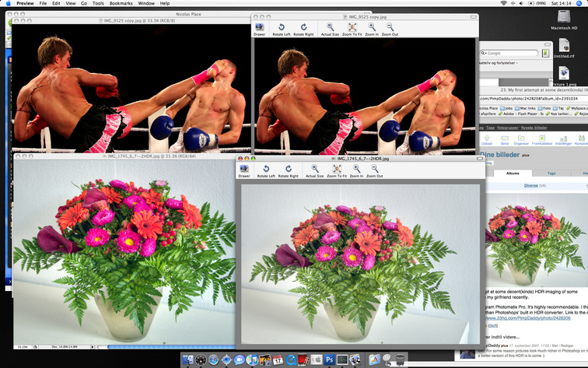Switch to Photoshop via Dock icon
This screenshot has width=588, height=368.
pyautogui.click(x=329, y=359)
